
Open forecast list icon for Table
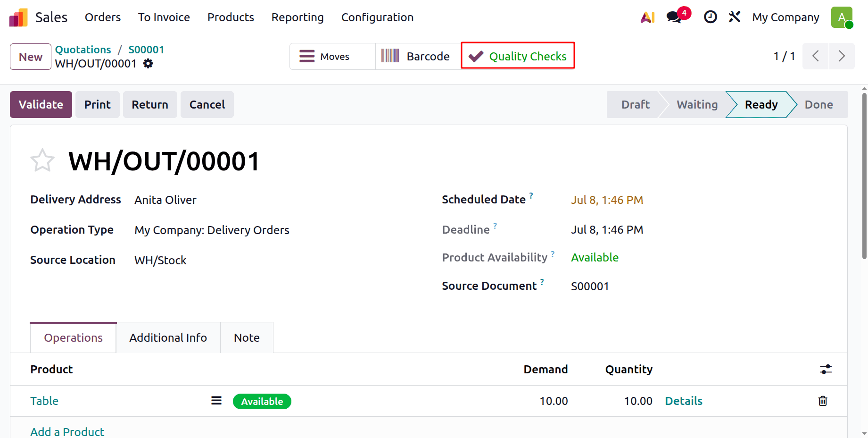216,401
